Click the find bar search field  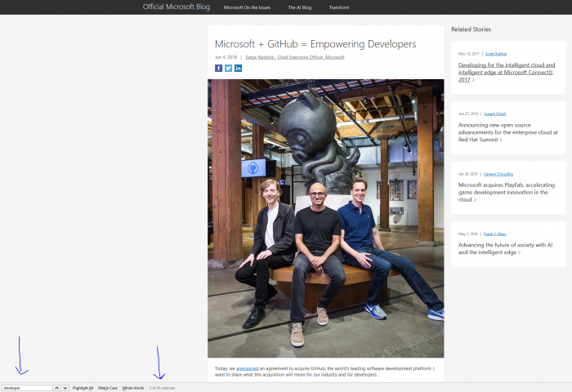pyautogui.click(x=27, y=388)
